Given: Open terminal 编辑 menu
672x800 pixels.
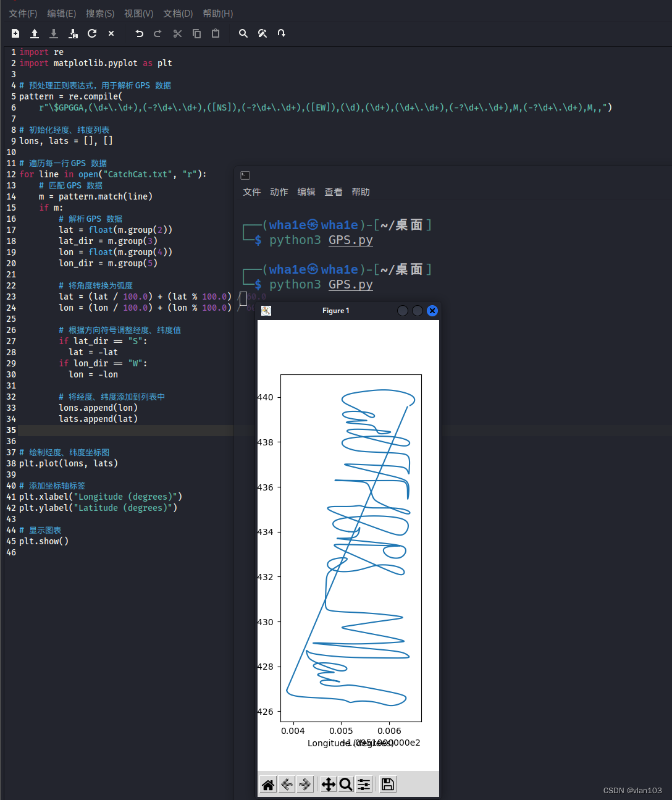Looking at the screenshot, I should click(306, 192).
